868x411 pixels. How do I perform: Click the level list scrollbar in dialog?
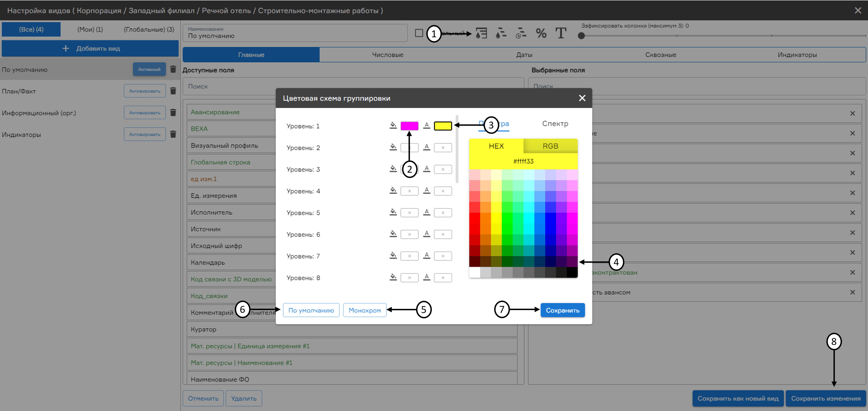pyautogui.click(x=457, y=149)
